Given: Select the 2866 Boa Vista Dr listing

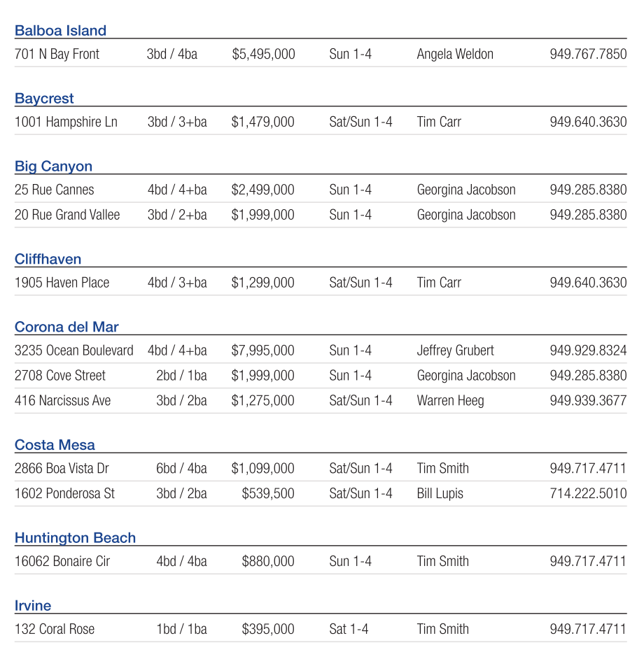Looking at the screenshot, I should pyautogui.click(x=62, y=469).
